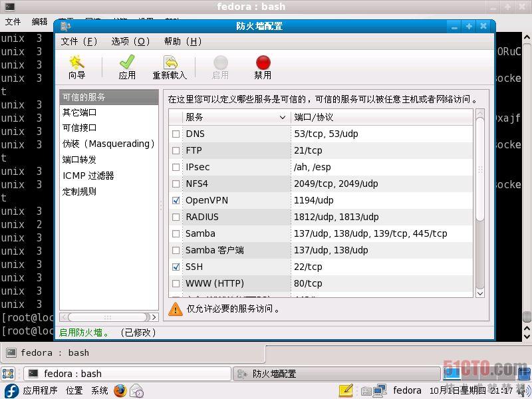The image size is (532, 399).
Task: Click the 端口/协议 column header
Action: click(382, 117)
